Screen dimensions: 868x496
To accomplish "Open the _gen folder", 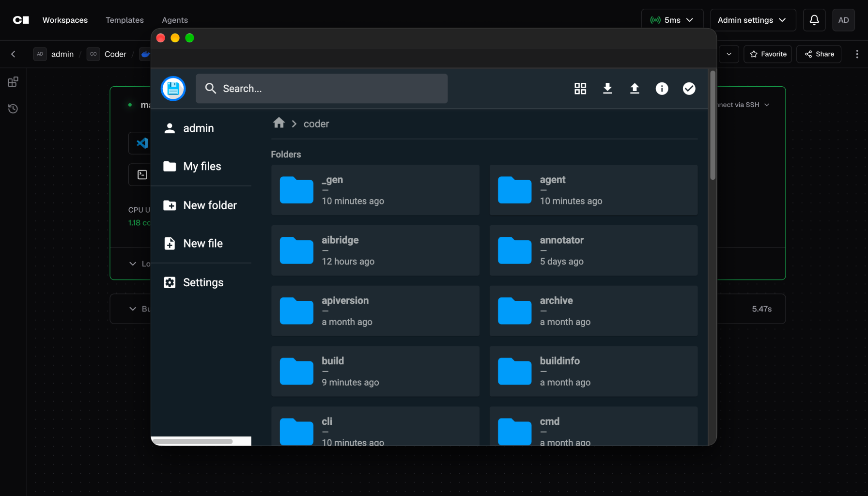I will (x=375, y=190).
